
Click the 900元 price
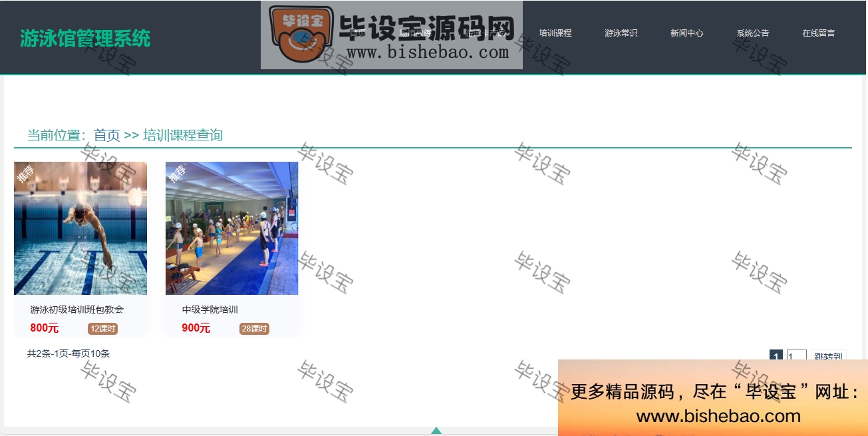pyautogui.click(x=196, y=328)
